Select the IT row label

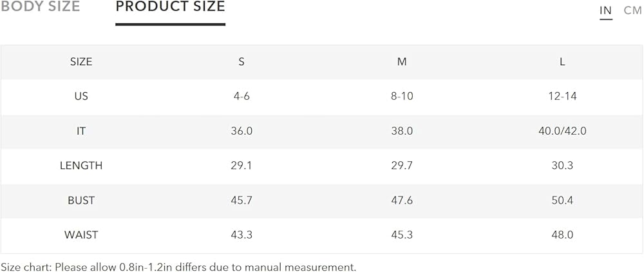[81, 131]
